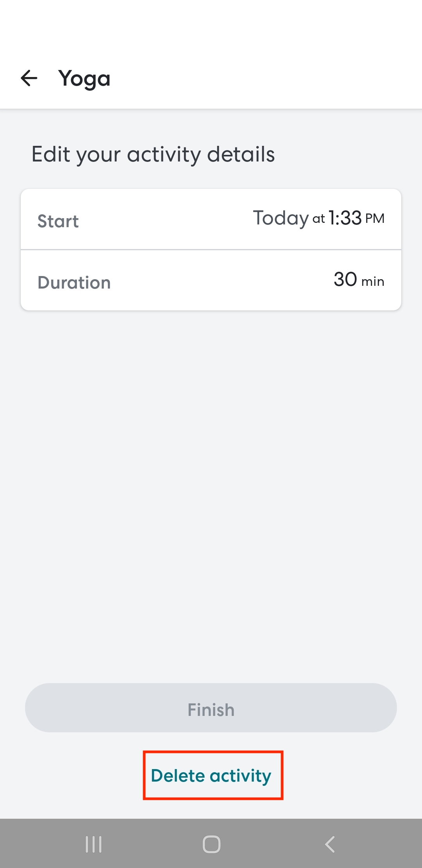The image size is (422, 868).
Task: Tap the PM indicator of the start time
Action: pyautogui.click(x=375, y=219)
